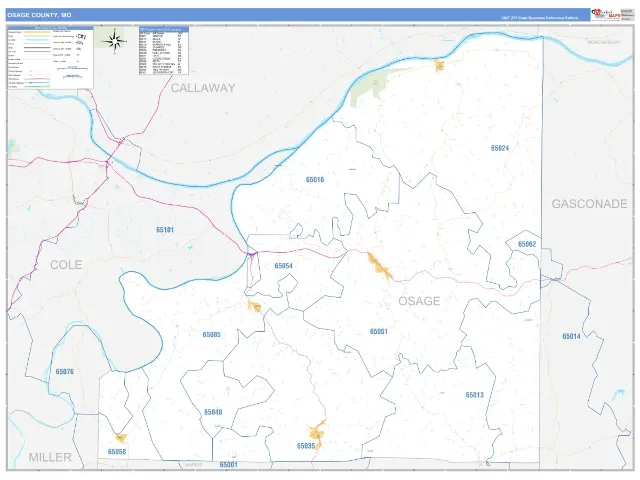Select the GASCONADE county label
Screen dimensions: 640x480
[589, 204]
